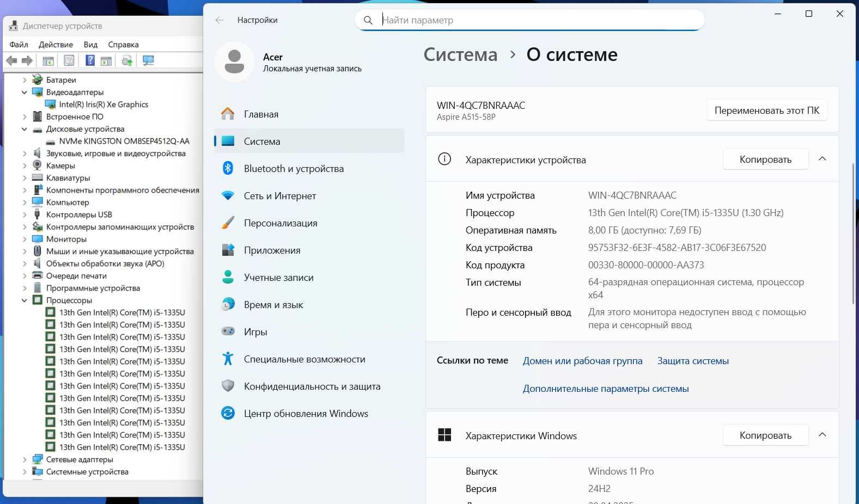The width and height of the screenshot is (859, 504).
Task: Select NVMe KINGSTON OM8SEP4512Q-AA disk
Action: [x=124, y=141]
